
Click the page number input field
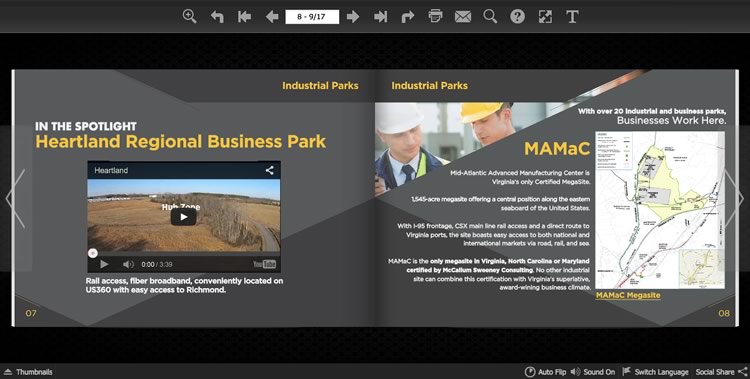pyautogui.click(x=312, y=17)
